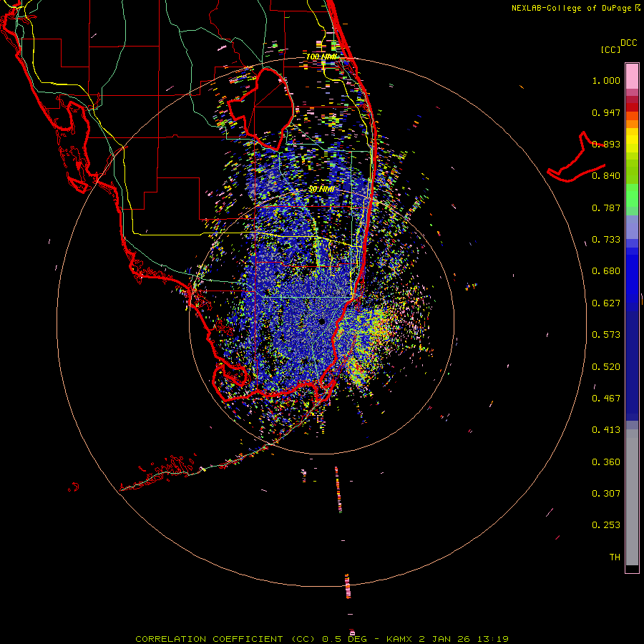The image size is (644, 644).
Task: Select the 0.253 legend value
Action: (606, 525)
